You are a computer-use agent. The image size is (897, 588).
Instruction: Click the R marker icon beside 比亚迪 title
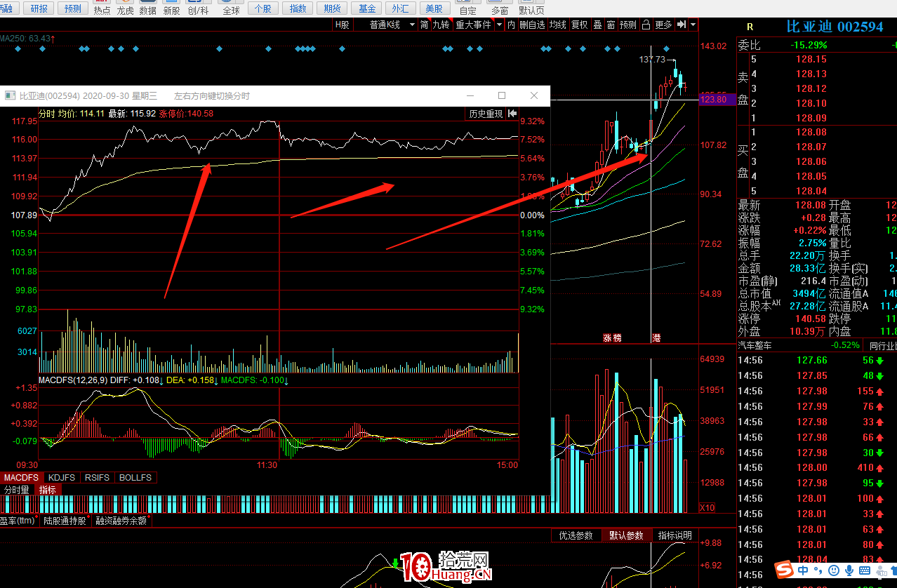750,27
